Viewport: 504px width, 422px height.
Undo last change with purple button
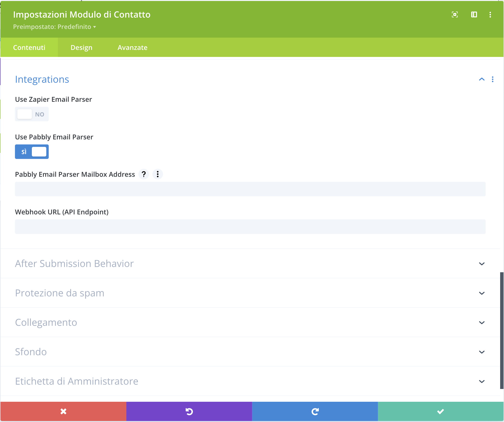[x=189, y=411]
